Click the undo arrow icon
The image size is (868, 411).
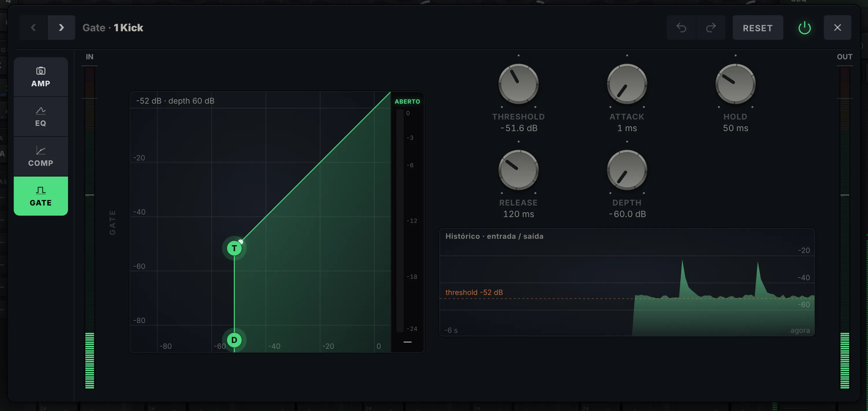click(681, 28)
